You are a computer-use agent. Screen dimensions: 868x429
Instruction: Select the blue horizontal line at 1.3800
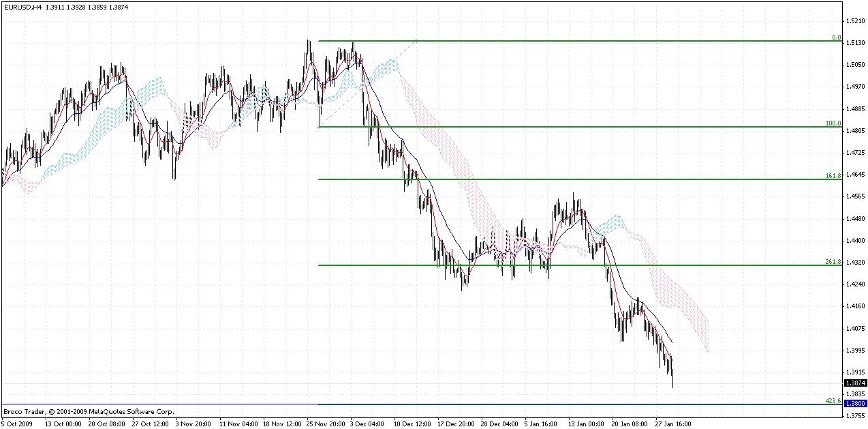pos(409,404)
